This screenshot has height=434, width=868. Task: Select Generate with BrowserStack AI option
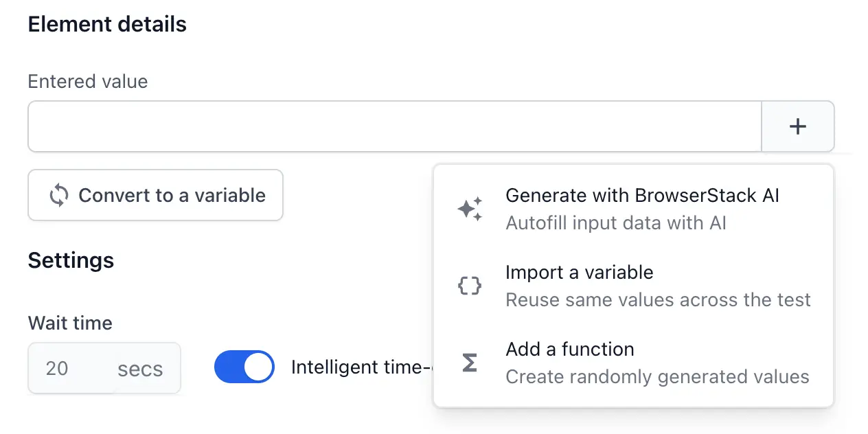[x=642, y=196]
